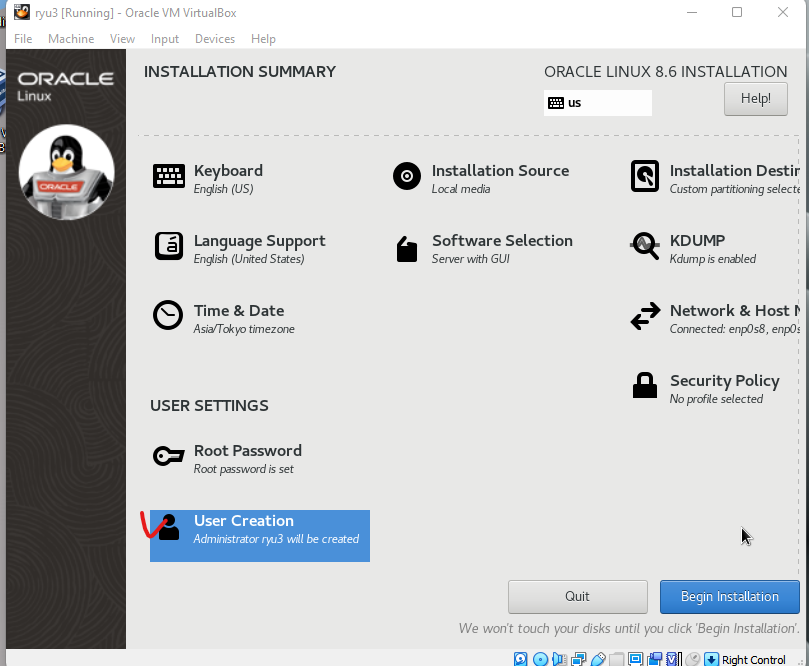
Task: Click Begin Installation button
Action: point(730,597)
